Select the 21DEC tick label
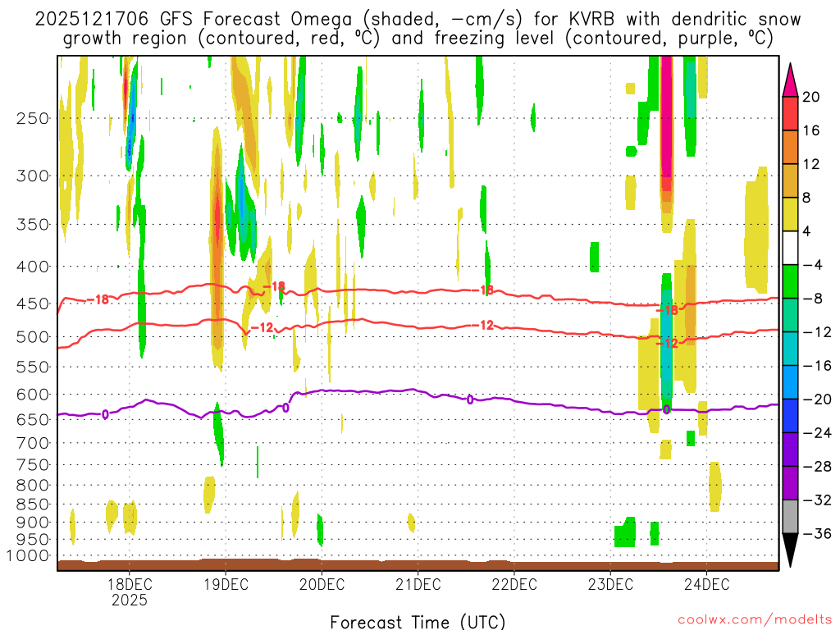 418,585
